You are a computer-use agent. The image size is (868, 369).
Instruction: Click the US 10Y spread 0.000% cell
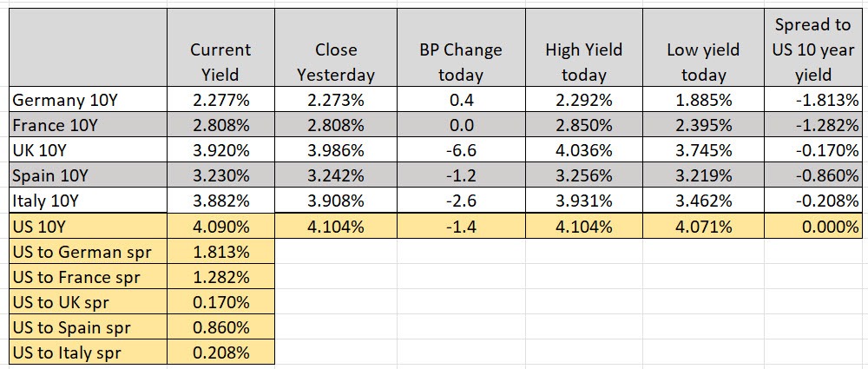[x=813, y=227]
